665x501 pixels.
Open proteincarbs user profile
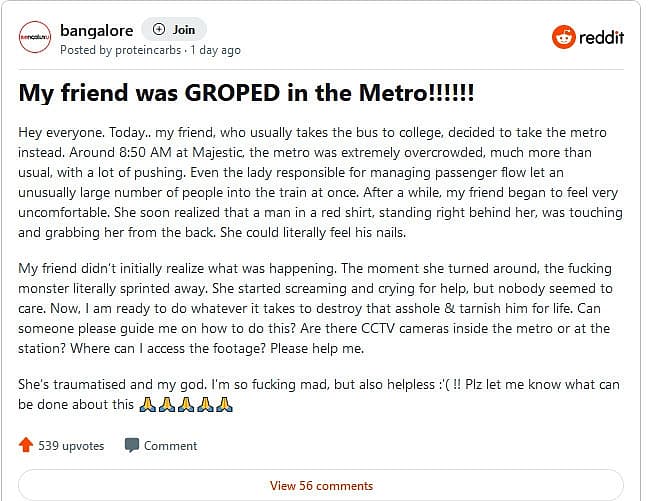(x=148, y=50)
